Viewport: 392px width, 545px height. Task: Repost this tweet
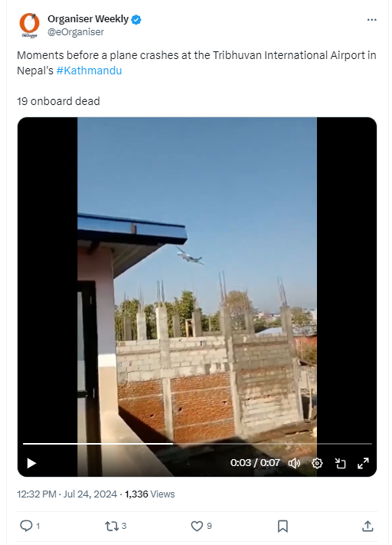coord(112,526)
